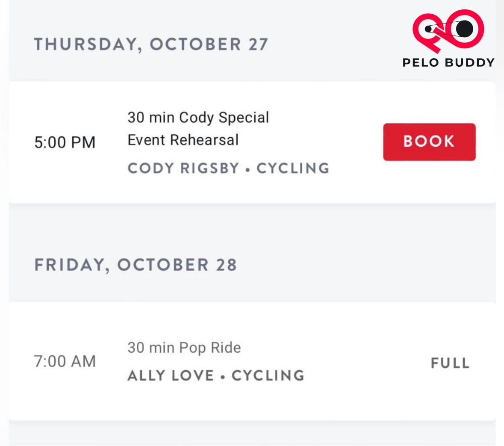
Task: Select instructor name CODY RIGSBY
Action: coord(183,168)
